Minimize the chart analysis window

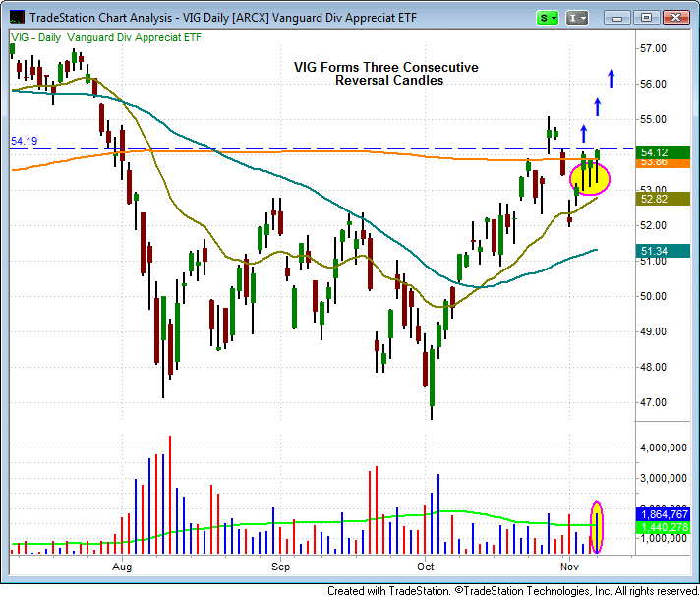point(617,18)
